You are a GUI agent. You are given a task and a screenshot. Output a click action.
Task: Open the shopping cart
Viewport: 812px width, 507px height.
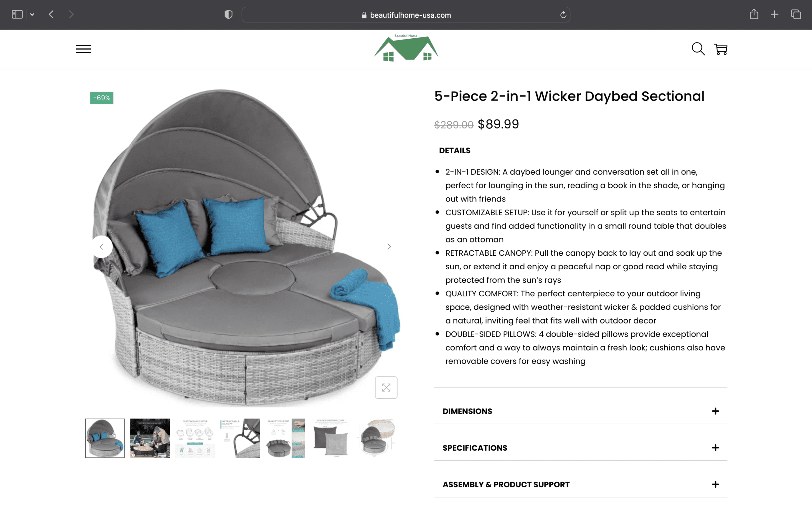tap(720, 49)
